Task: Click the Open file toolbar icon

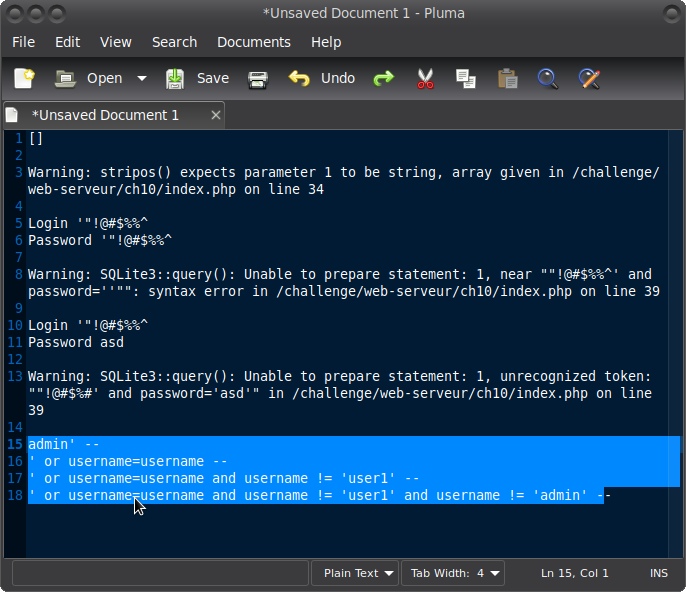Action: coord(65,79)
